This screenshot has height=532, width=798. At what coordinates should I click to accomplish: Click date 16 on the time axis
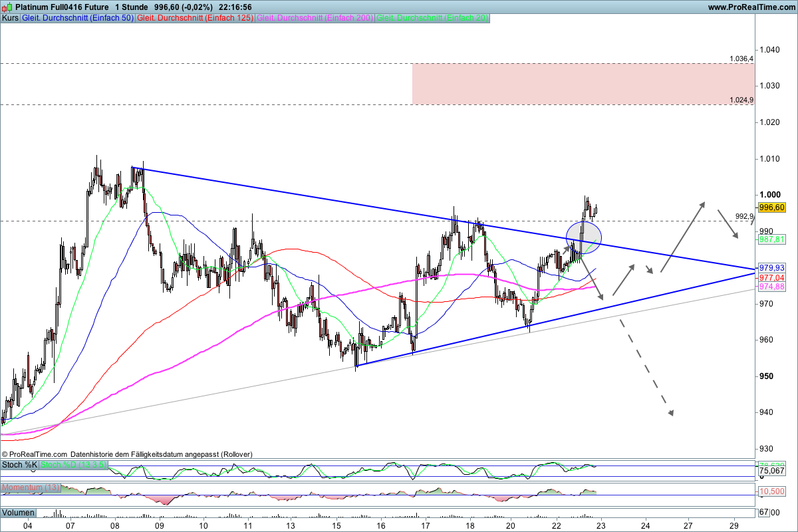point(381,525)
